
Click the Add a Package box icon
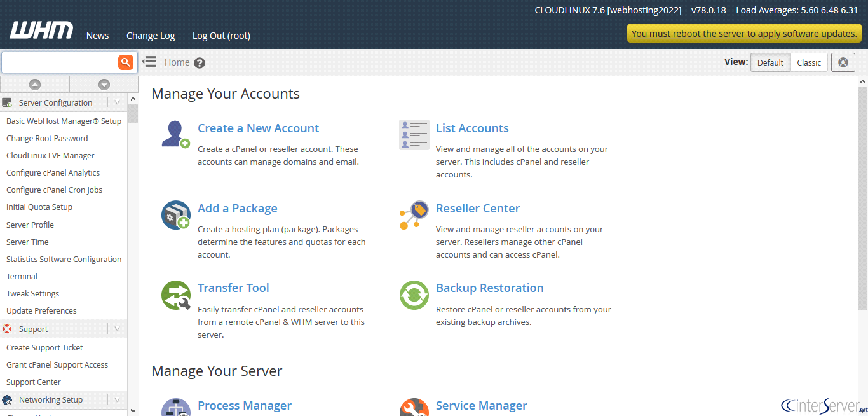175,215
